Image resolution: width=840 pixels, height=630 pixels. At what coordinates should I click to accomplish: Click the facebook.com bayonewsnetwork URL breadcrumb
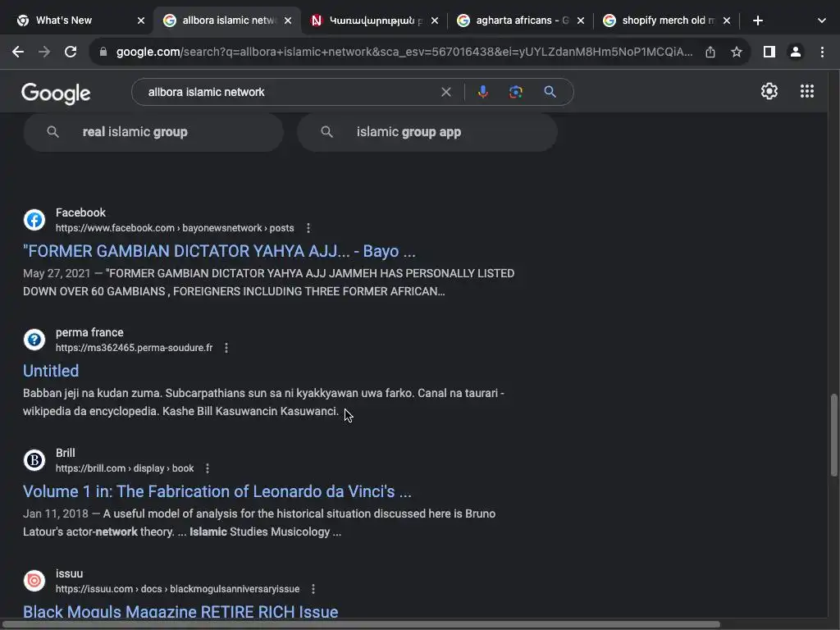pyautogui.click(x=175, y=228)
